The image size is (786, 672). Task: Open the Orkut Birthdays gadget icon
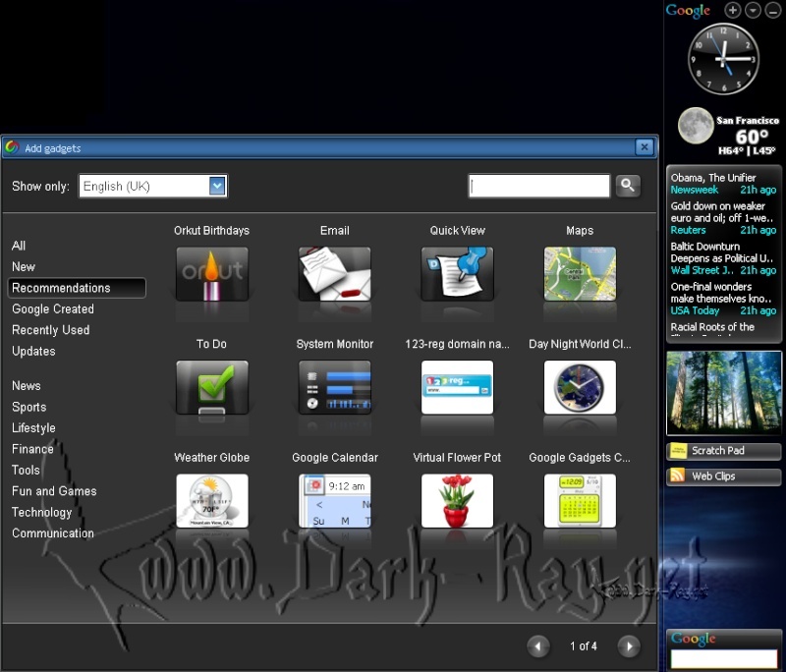pyautogui.click(x=212, y=273)
